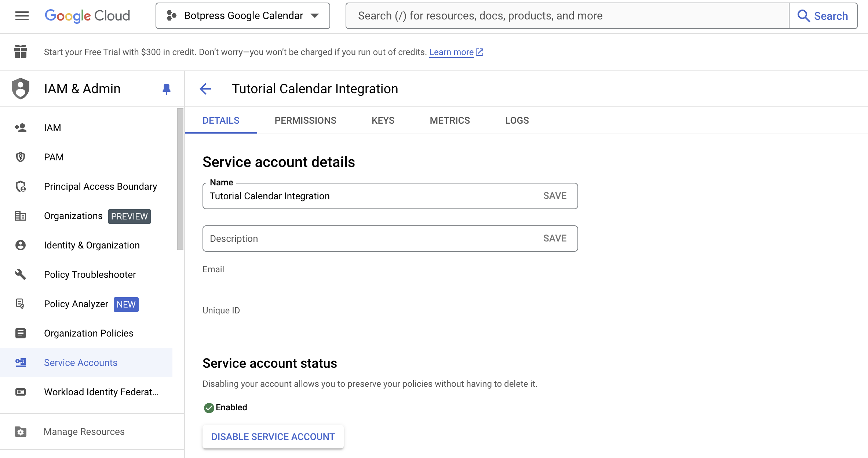
Task: Click DISABLE SERVICE ACCOUNT button
Action: pyautogui.click(x=273, y=437)
